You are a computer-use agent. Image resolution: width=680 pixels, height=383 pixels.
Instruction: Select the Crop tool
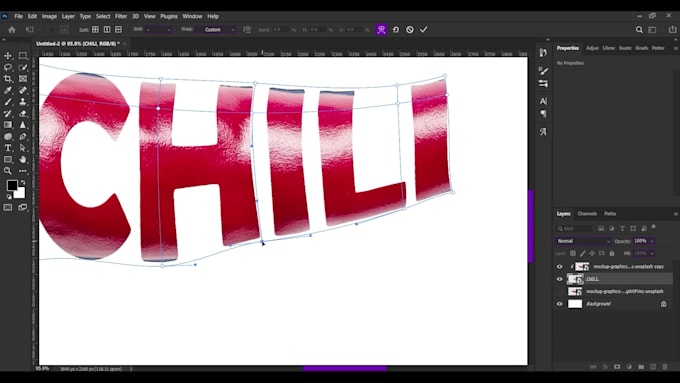coord(8,79)
